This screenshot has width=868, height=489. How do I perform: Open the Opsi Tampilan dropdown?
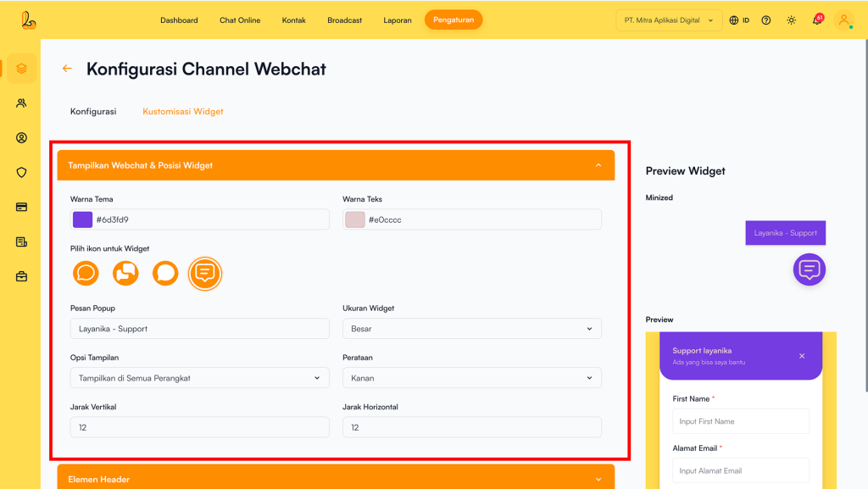(x=199, y=378)
